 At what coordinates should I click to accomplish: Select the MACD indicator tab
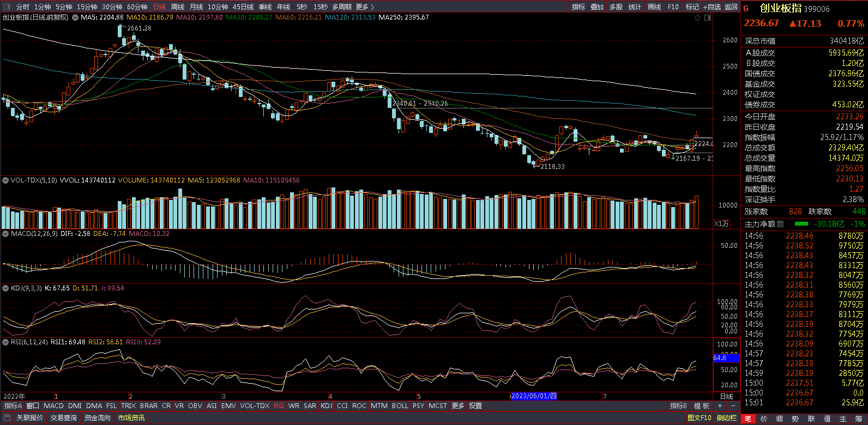coord(54,406)
